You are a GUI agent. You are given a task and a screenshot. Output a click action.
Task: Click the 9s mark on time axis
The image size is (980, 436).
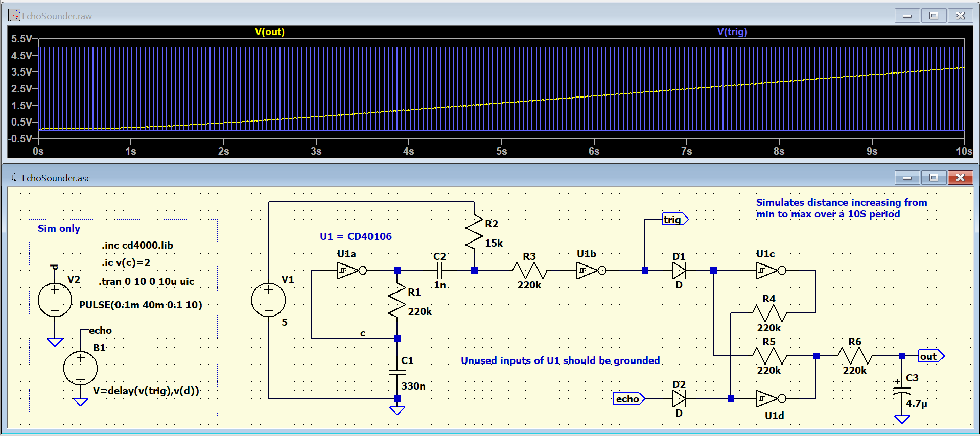coord(872,151)
